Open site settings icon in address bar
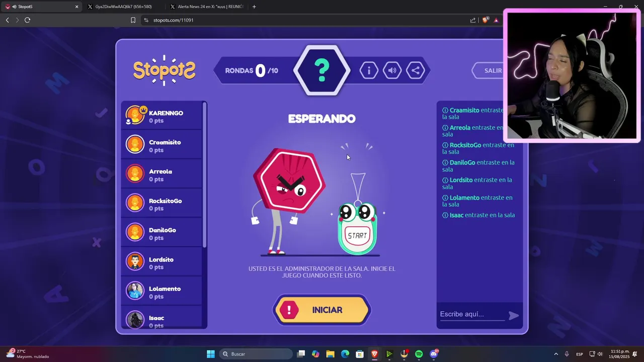This screenshot has height=362, width=644. [146, 20]
